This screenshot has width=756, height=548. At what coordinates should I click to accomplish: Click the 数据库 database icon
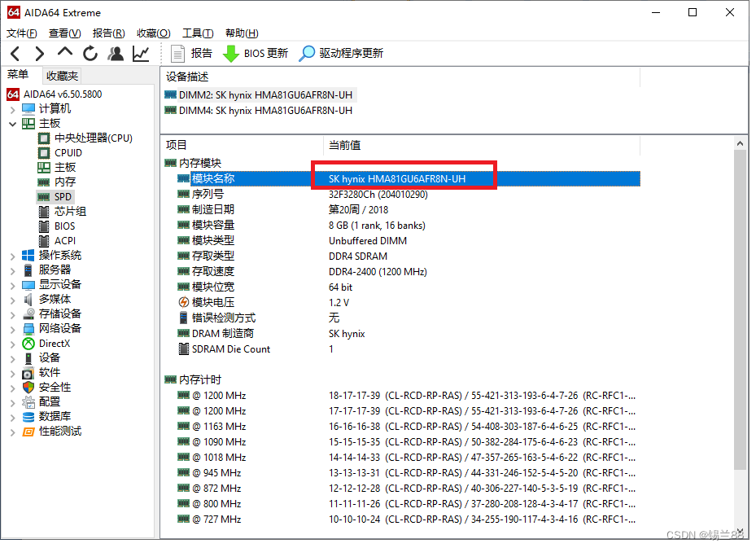(28, 417)
